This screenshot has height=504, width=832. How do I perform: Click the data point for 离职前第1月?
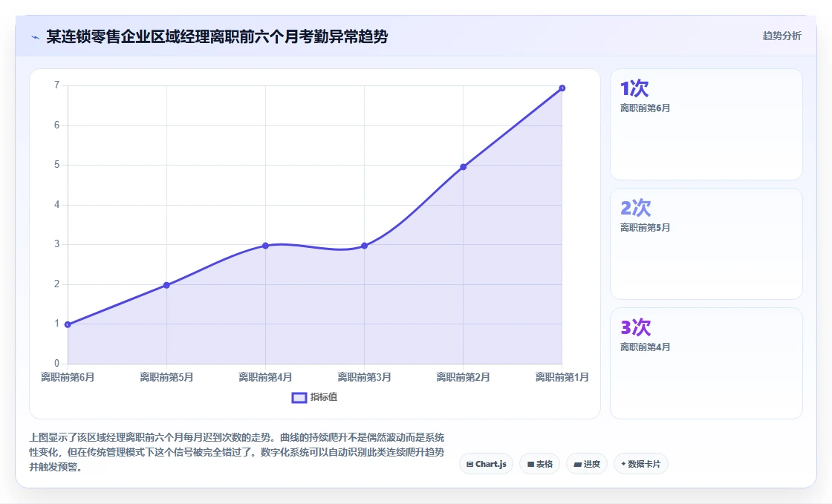tap(562, 88)
